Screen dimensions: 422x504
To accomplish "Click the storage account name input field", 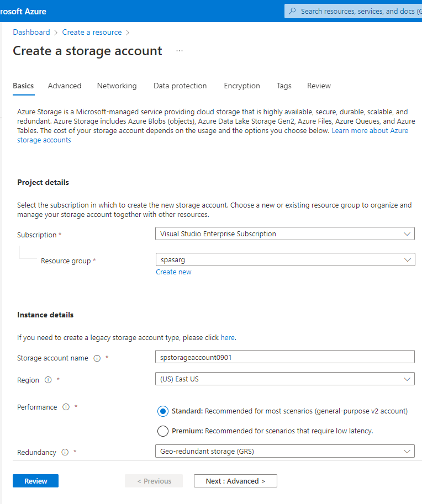I will click(x=285, y=356).
